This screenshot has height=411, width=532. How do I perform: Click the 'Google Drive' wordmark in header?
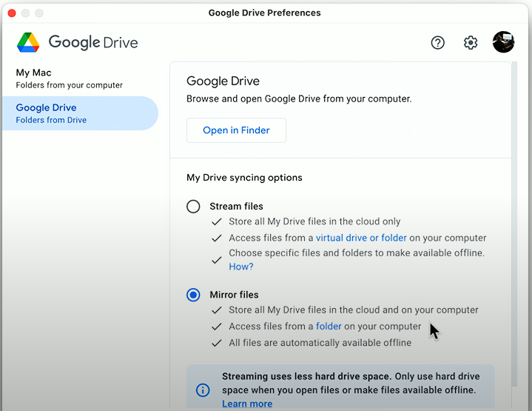(x=93, y=42)
